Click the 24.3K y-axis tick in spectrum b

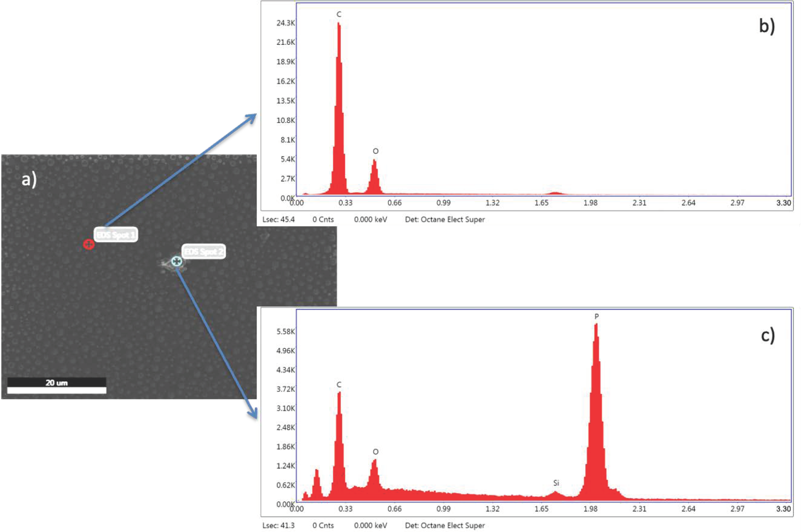[285, 23]
